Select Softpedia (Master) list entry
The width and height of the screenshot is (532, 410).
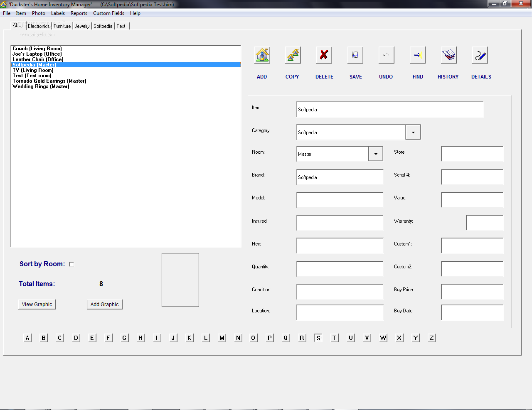126,65
